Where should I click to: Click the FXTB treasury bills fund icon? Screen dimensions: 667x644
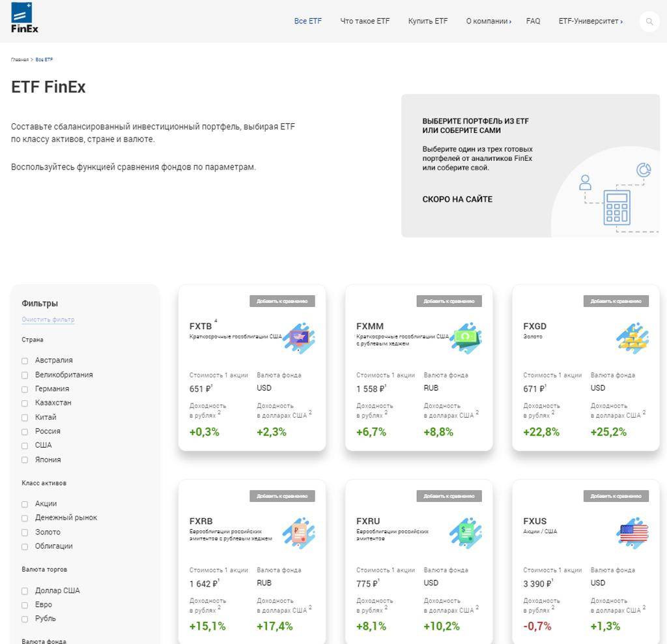point(299,338)
